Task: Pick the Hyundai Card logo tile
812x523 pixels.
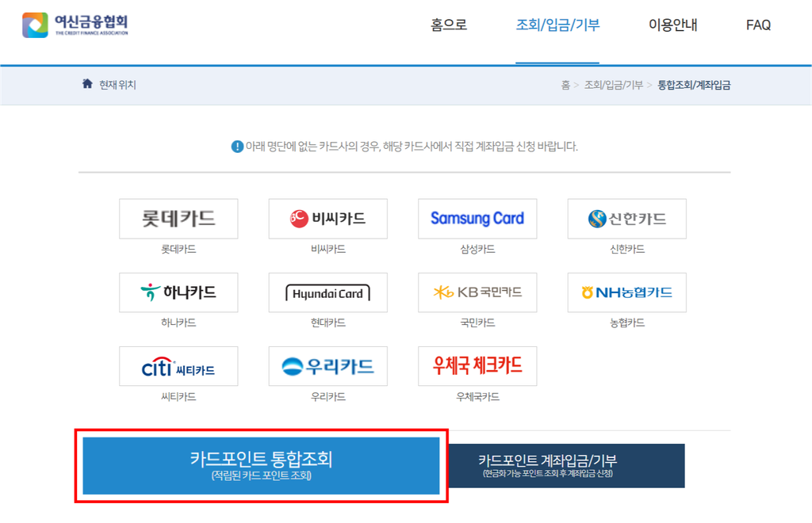Action: click(327, 292)
